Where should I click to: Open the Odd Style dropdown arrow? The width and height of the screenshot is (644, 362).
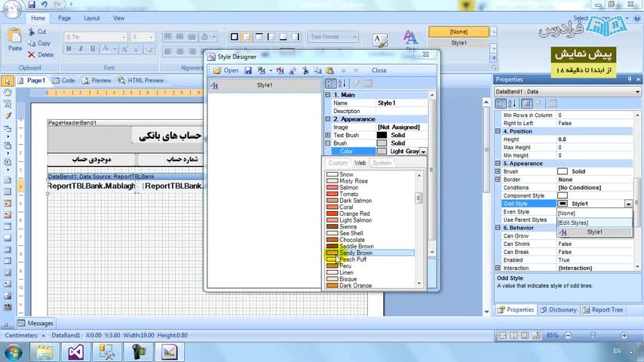tap(628, 204)
